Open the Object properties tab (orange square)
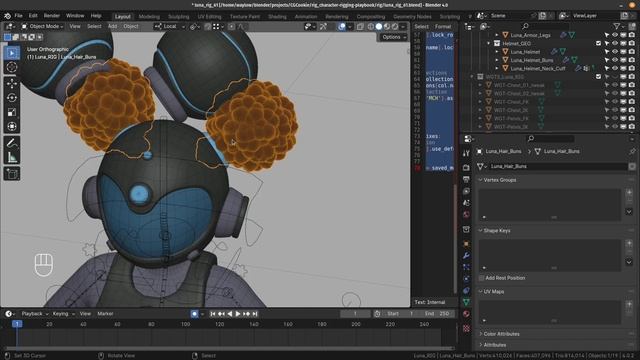Screen dimensions: 640x360 [466, 244]
